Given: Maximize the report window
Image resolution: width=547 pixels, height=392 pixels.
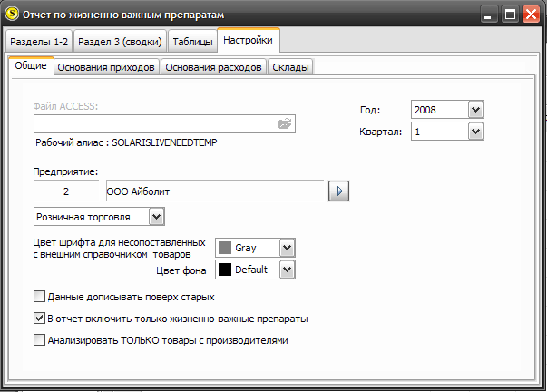Looking at the screenshot, I should pyautogui.click(x=510, y=15).
